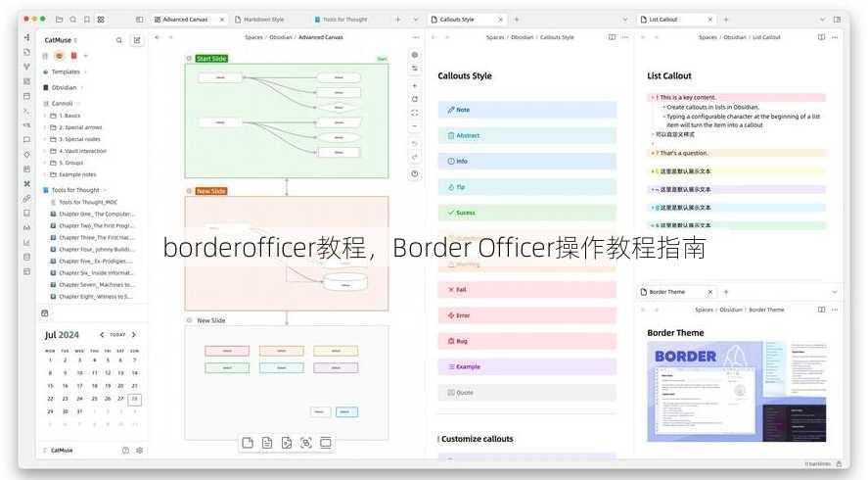Click the pink node in bottom New Slide
The width and height of the screenshot is (868, 480).
pyautogui.click(x=227, y=351)
